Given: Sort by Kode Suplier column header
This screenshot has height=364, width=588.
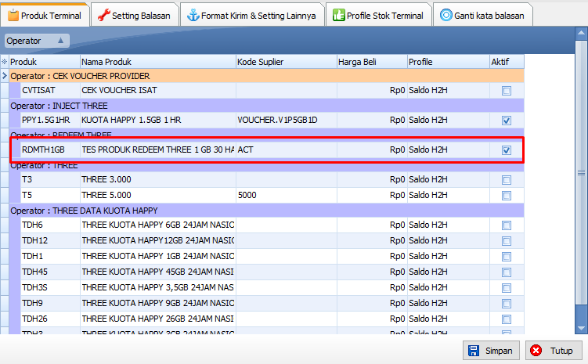Looking at the screenshot, I should pos(286,62).
